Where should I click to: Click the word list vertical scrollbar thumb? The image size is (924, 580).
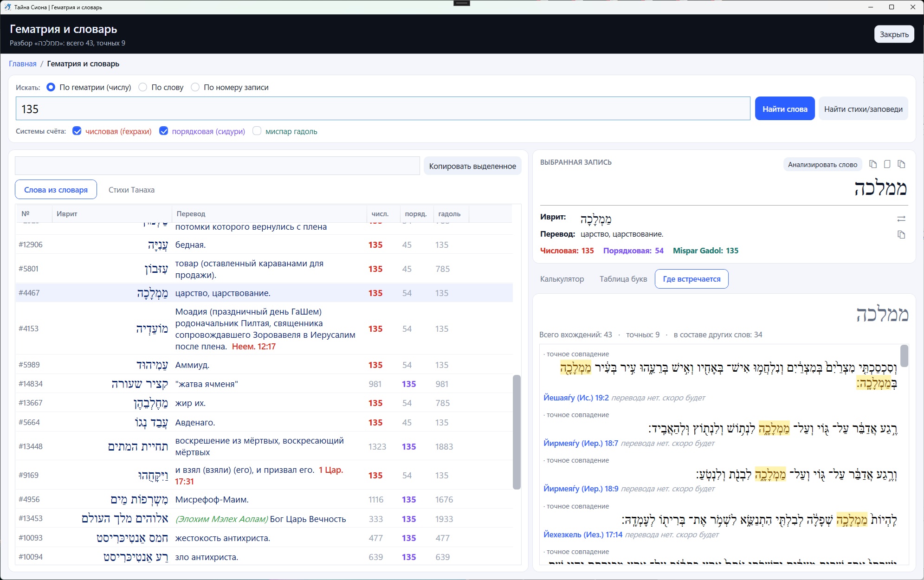click(517, 432)
